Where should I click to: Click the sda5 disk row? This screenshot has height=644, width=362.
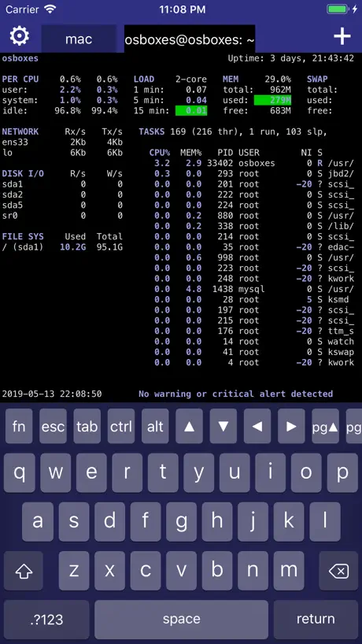[x=62, y=205]
